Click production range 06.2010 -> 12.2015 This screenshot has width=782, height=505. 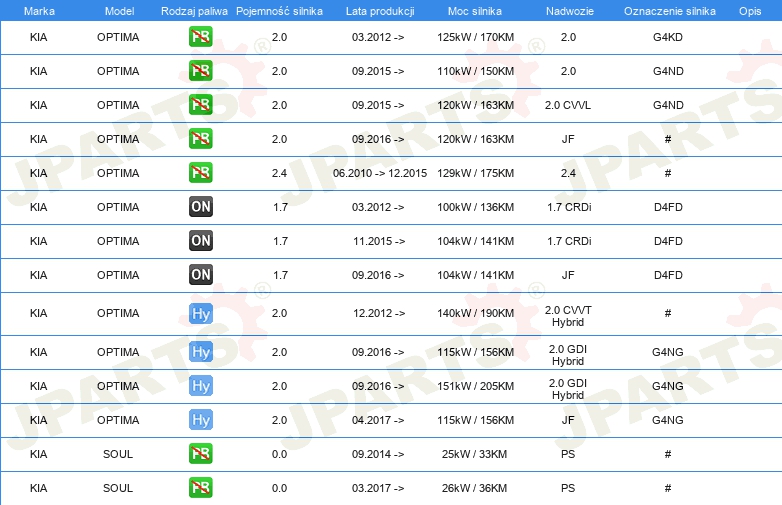(380, 173)
